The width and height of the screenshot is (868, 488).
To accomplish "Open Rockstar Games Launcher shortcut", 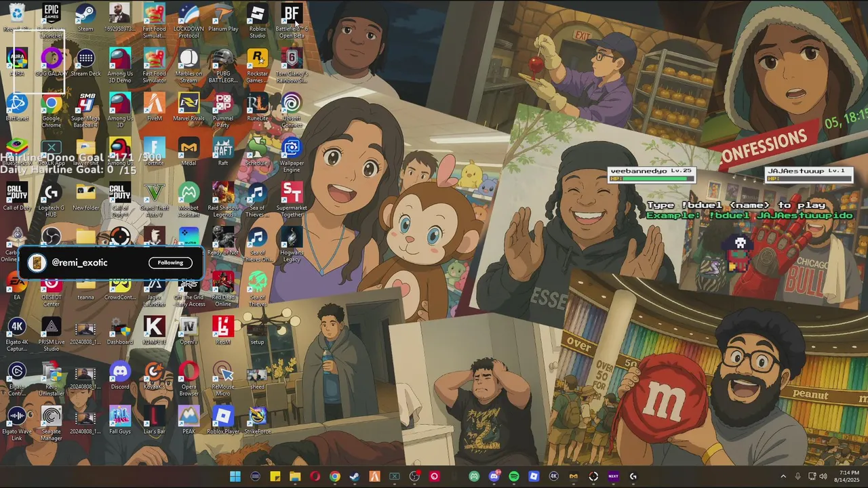I will 258,64.
